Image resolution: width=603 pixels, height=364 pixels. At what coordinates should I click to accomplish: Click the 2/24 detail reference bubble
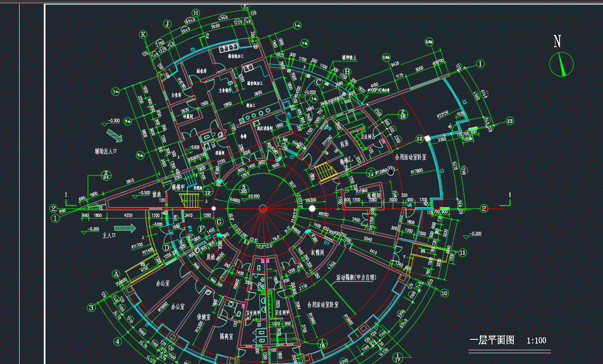106,175
